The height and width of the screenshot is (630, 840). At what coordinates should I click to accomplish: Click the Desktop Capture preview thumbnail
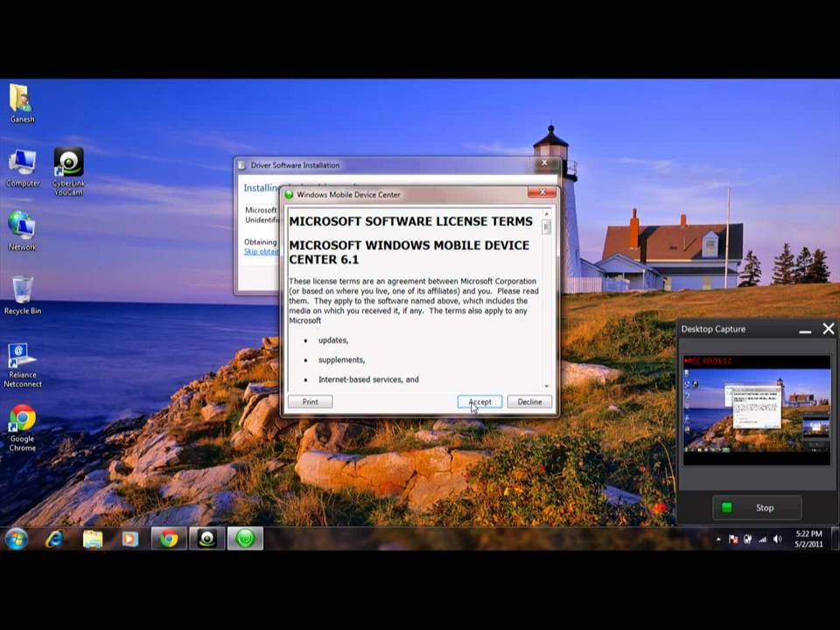(756, 409)
